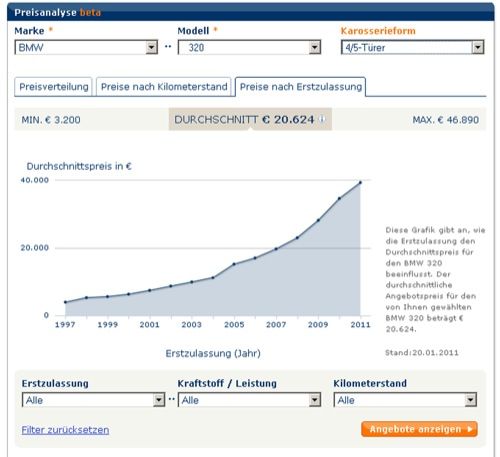This screenshot has height=457, width=500.
Task: Click the 20.000 y-axis label
Action: (x=35, y=248)
